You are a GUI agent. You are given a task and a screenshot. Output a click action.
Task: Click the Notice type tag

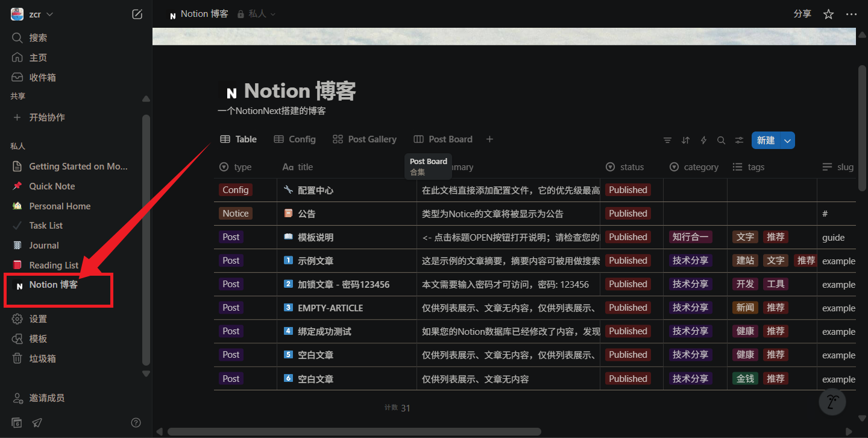point(235,214)
